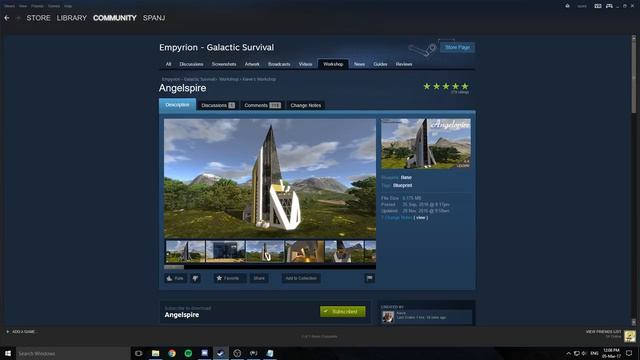Click the VR mode icon in title bar

pyautogui.click(x=598, y=6)
